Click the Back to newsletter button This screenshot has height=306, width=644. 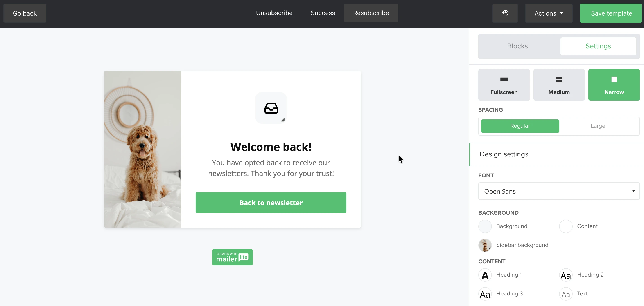click(271, 203)
